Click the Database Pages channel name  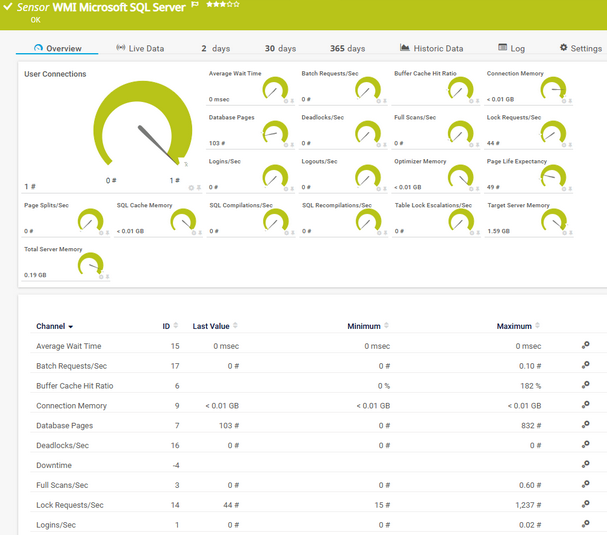(65, 425)
